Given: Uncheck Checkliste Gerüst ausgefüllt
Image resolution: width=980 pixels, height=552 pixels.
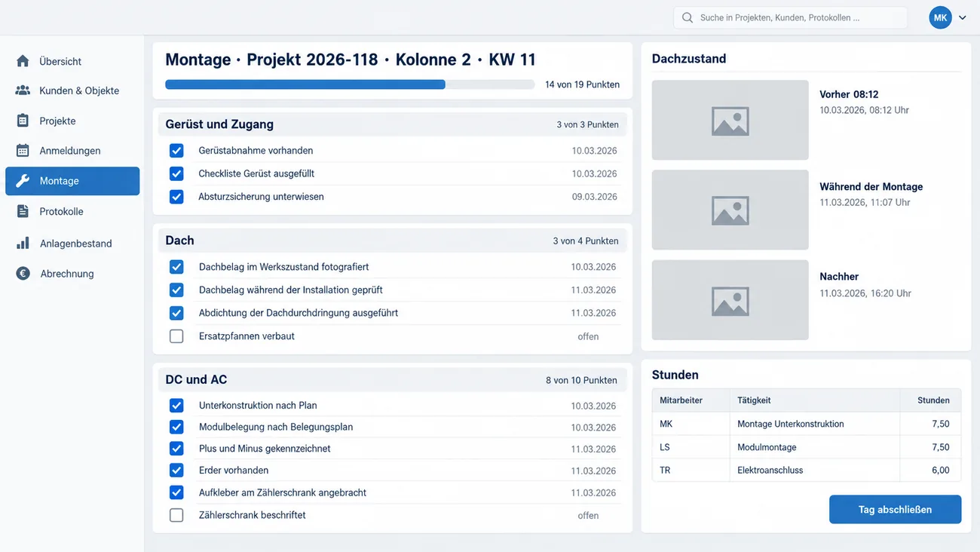Looking at the screenshot, I should 176,173.
